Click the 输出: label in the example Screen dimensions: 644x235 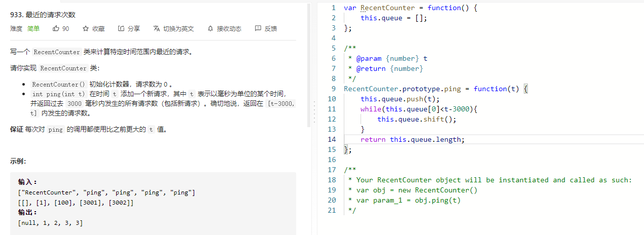[x=27, y=213]
